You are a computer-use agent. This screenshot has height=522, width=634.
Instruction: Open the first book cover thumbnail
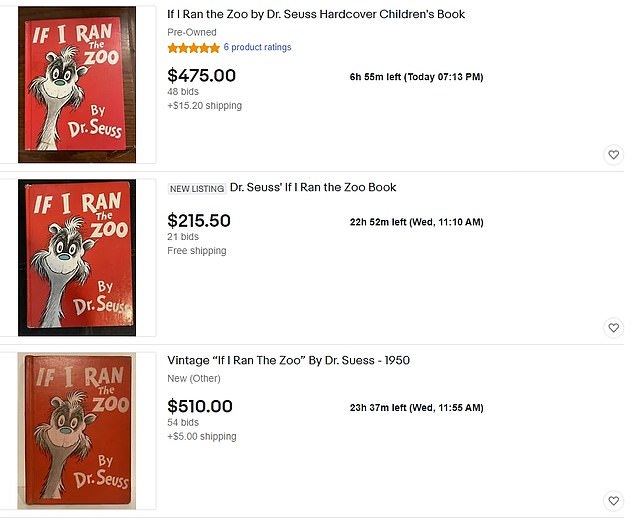pos(78,85)
